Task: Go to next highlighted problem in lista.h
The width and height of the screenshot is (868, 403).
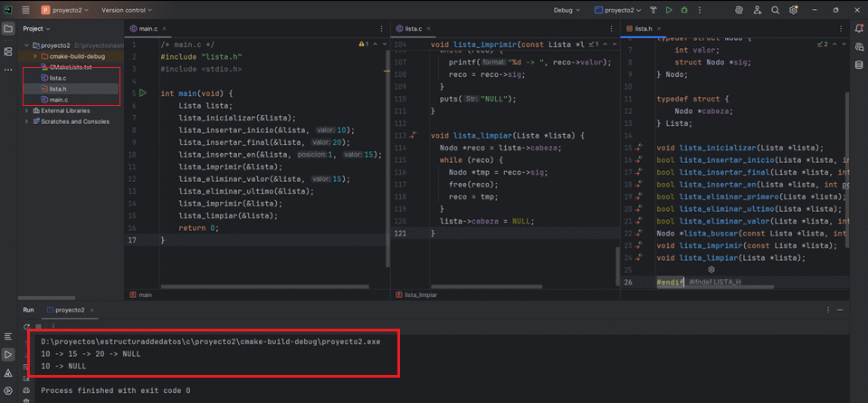Action: pyautogui.click(x=844, y=43)
